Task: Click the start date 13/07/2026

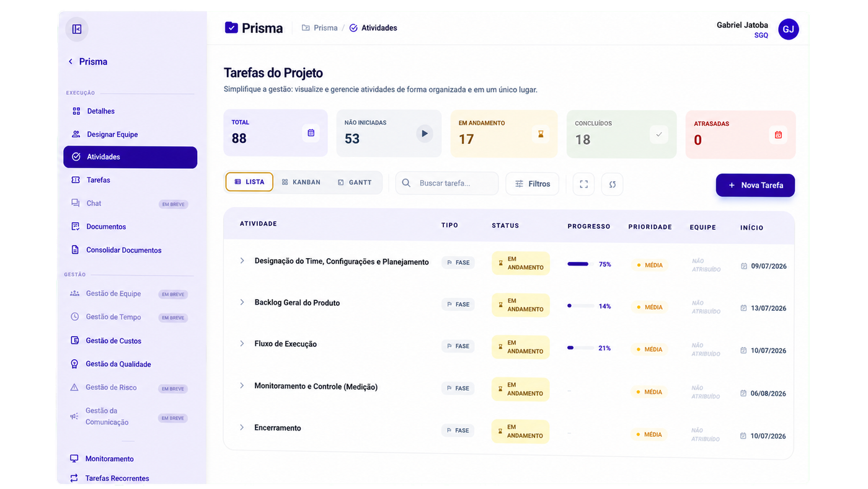Action: [769, 308]
